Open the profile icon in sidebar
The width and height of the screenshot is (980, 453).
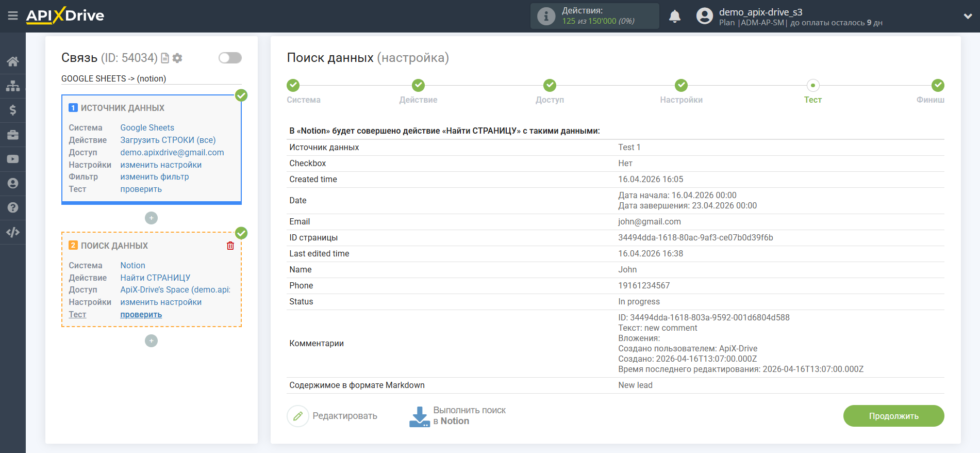[13, 183]
